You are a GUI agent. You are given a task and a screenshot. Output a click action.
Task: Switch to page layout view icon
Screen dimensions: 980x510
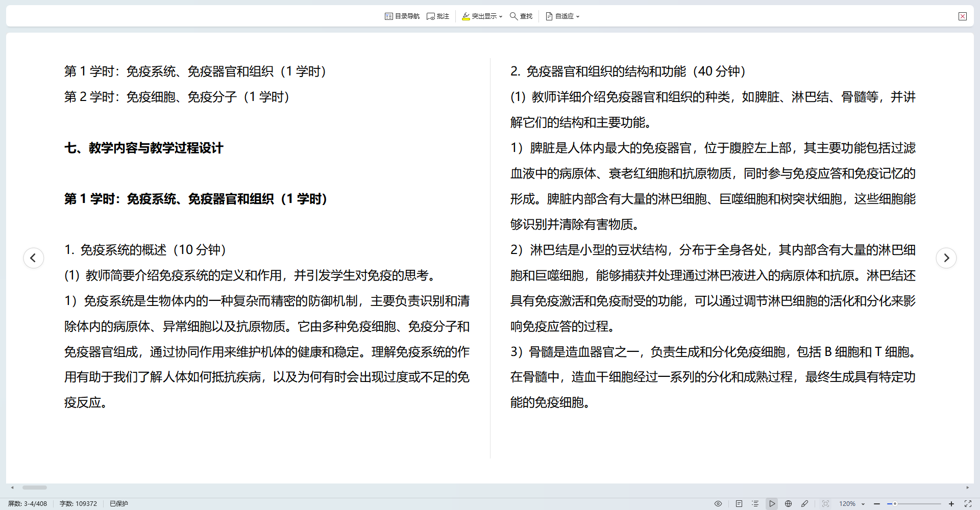click(x=739, y=504)
